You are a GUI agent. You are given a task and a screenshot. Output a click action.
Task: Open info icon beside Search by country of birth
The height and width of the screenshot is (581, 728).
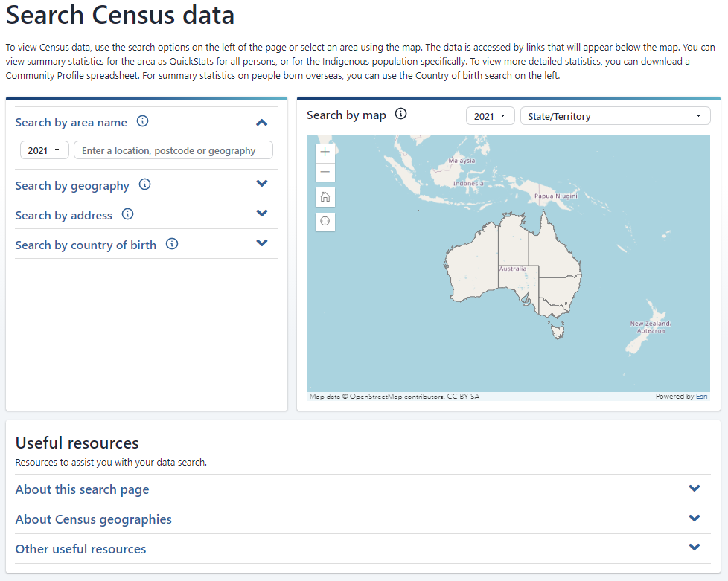pos(172,245)
